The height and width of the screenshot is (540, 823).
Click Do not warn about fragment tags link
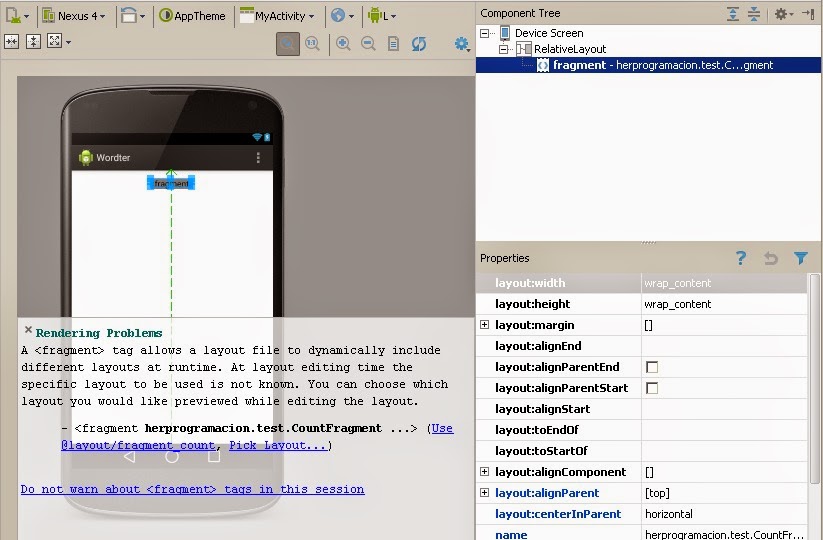point(192,489)
